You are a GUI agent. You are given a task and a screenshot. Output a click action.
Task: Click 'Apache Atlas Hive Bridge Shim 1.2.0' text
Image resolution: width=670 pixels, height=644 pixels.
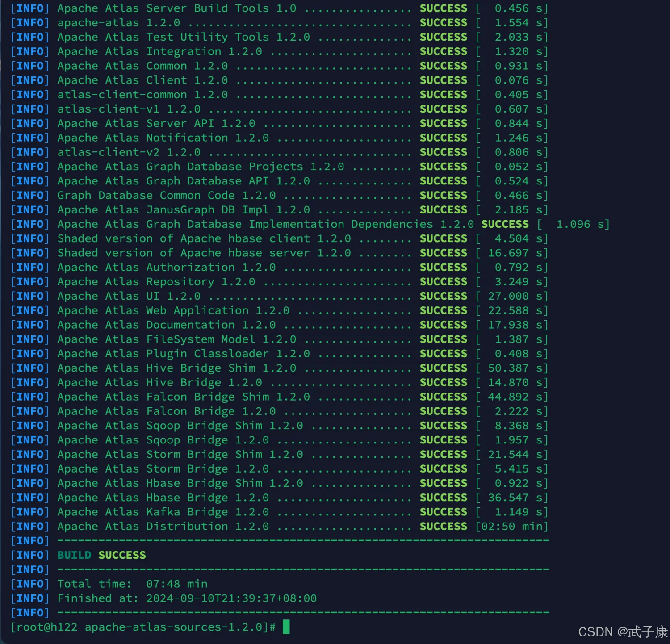coord(177,368)
